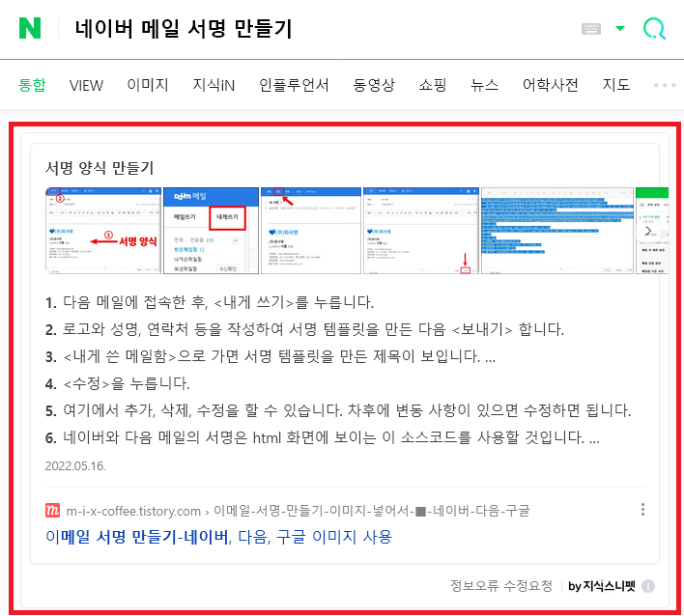684x616 pixels.
Task: Click the search field with 네이버 메일 서명 만들기
Action: click(x=184, y=29)
